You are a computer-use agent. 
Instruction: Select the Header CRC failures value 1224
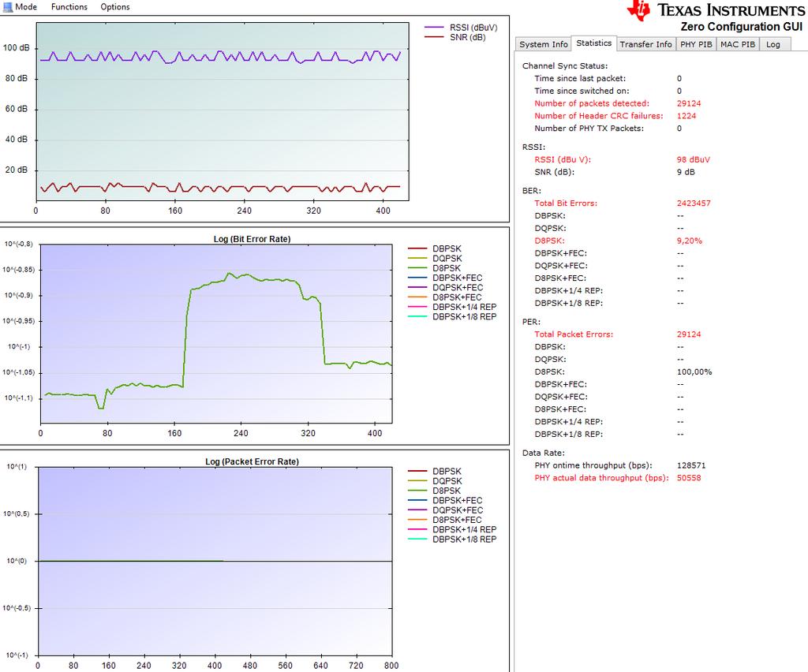tap(686, 116)
